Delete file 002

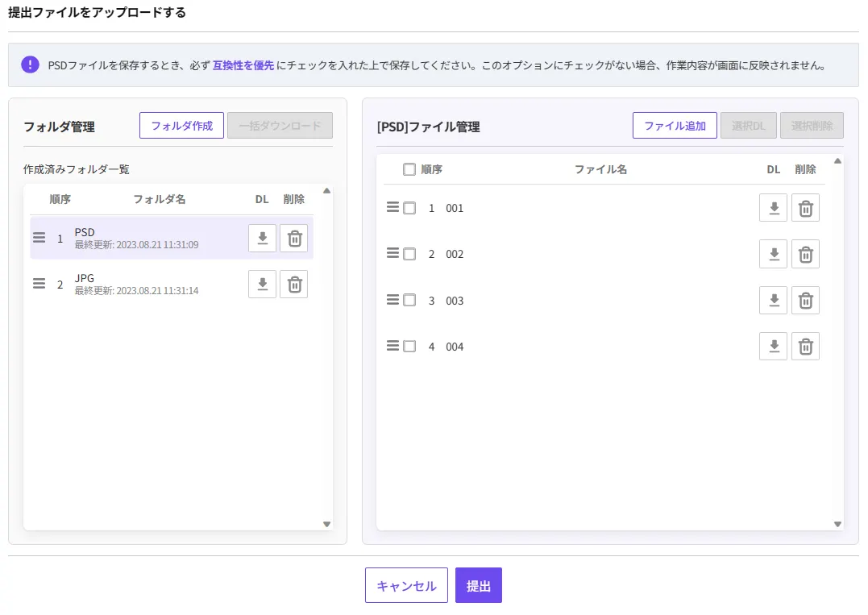(x=805, y=254)
